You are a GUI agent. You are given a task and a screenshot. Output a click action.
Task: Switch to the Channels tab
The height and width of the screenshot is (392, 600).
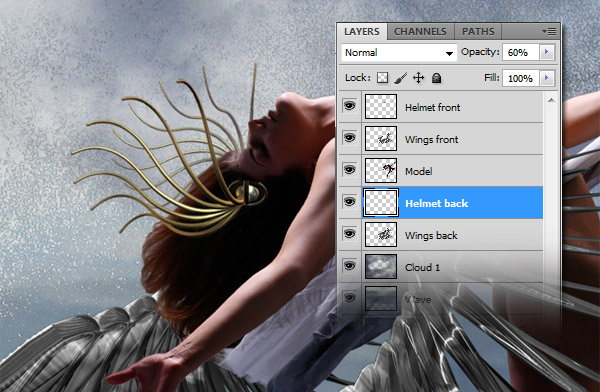(420, 31)
